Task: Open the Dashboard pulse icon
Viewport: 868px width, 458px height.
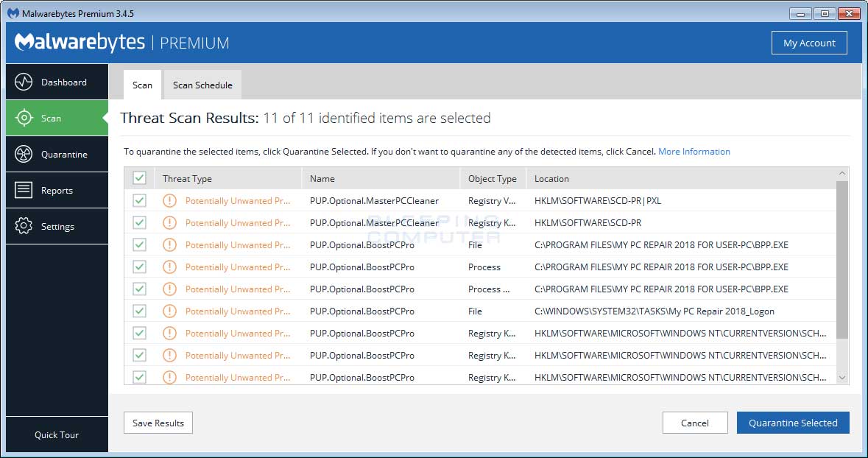Action: [24, 82]
